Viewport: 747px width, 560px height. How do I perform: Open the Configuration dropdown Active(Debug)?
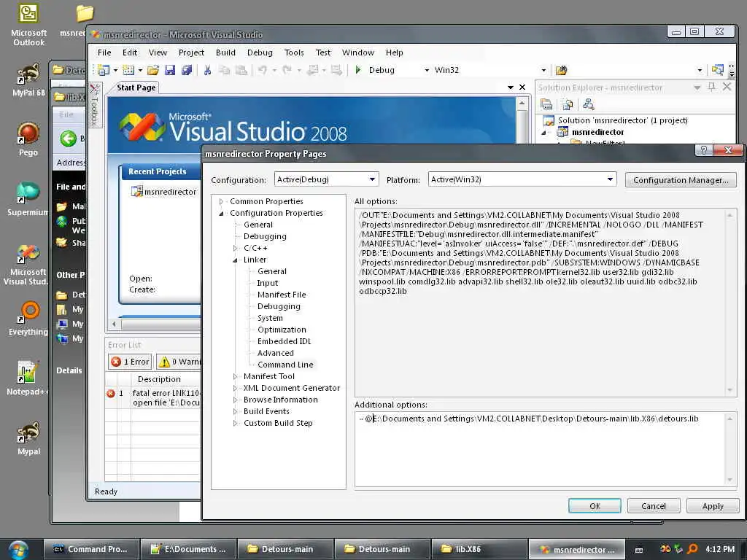tap(326, 179)
